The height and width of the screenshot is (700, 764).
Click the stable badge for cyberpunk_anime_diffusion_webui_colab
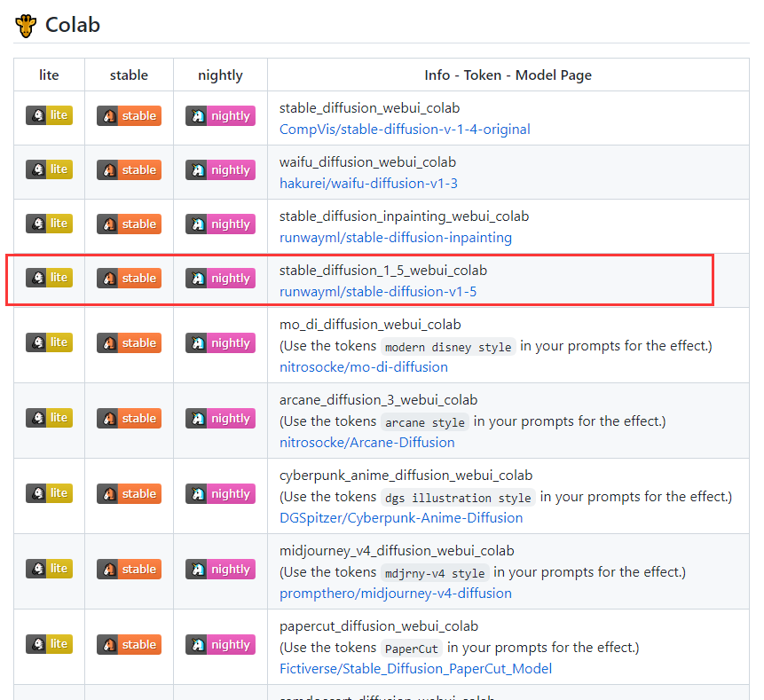tap(129, 494)
